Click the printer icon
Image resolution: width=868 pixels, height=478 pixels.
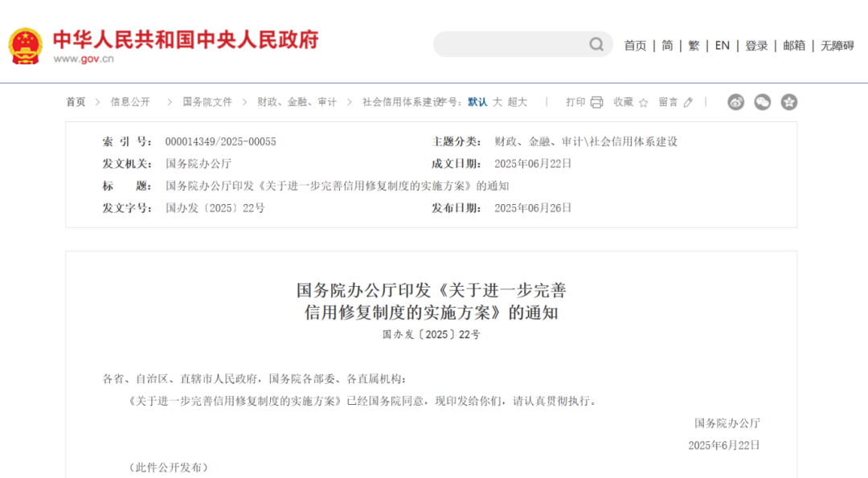click(x=596, y=102)
